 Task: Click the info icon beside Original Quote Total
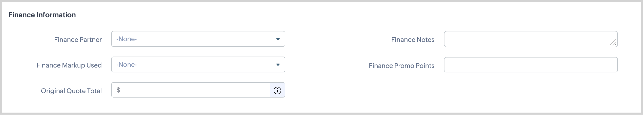point(277,90)
